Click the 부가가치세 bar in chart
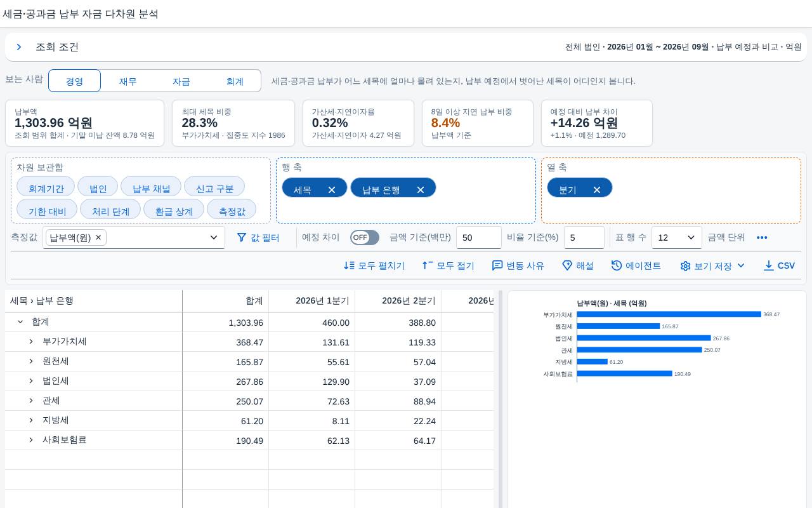 (x=669, y=314)
